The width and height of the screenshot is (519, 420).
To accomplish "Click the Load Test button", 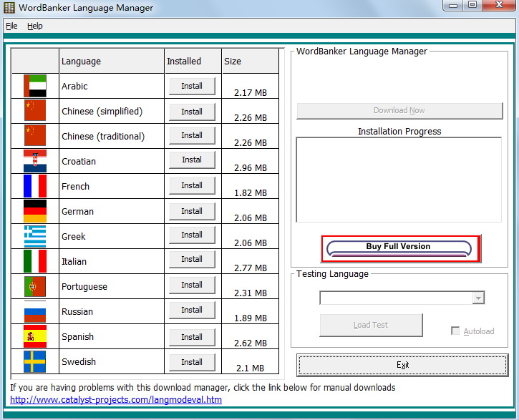I will (371, 326).
